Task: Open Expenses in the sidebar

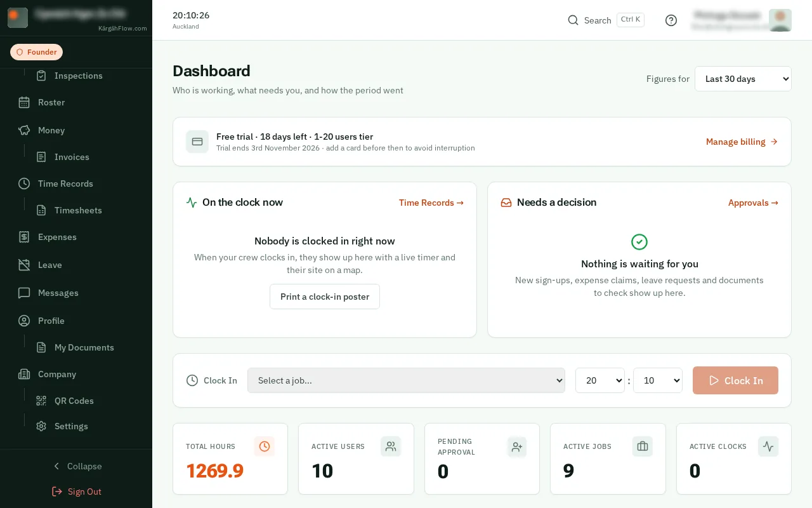Action: pyautogui.click(x=48, y=237)
